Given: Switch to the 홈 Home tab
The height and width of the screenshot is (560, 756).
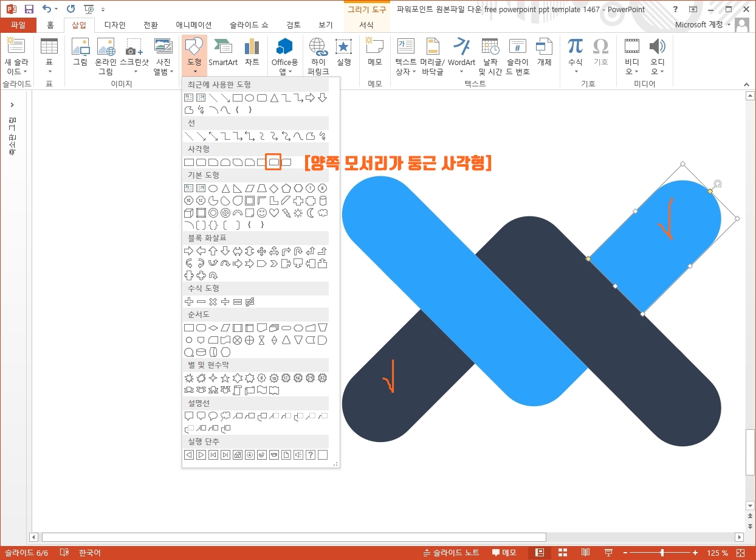Looking at the screenshot, I should click(50, 25).
